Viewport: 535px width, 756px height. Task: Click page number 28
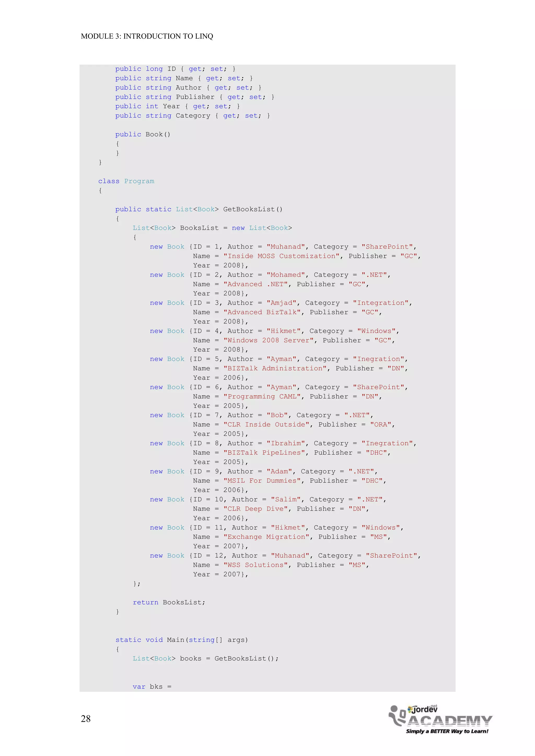[x=86, y=718]
